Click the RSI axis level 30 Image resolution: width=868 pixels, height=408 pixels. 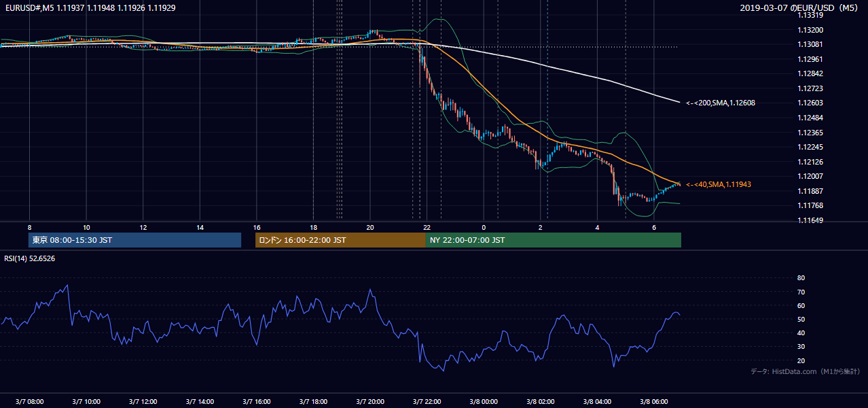click(x=801, y=347)
